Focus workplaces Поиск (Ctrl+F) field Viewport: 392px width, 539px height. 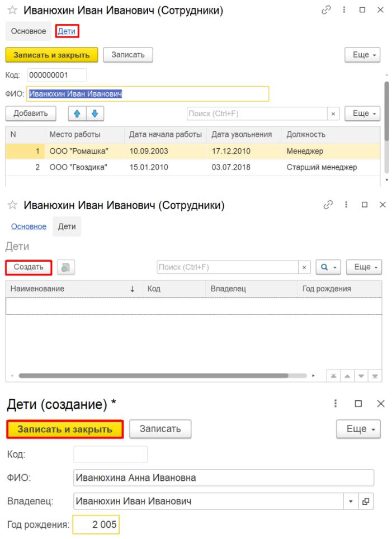coord(257,114)
